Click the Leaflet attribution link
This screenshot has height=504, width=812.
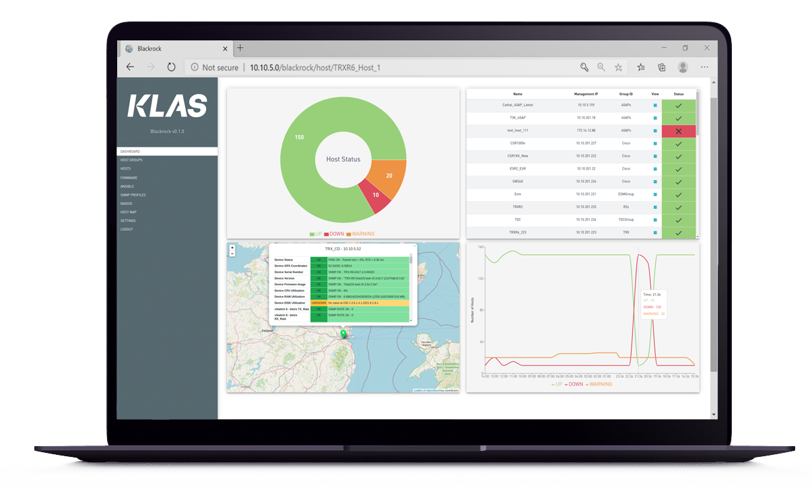(x=418, y=390)
